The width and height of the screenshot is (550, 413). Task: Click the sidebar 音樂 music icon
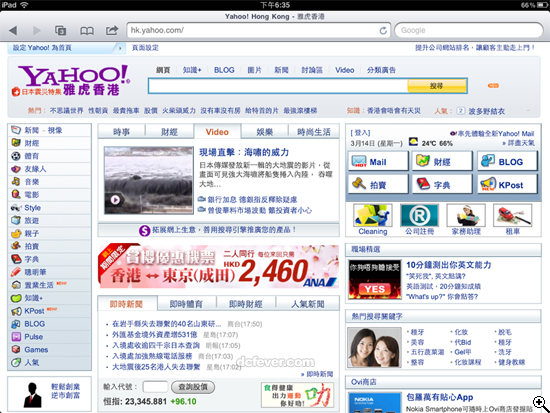[16, 181]
